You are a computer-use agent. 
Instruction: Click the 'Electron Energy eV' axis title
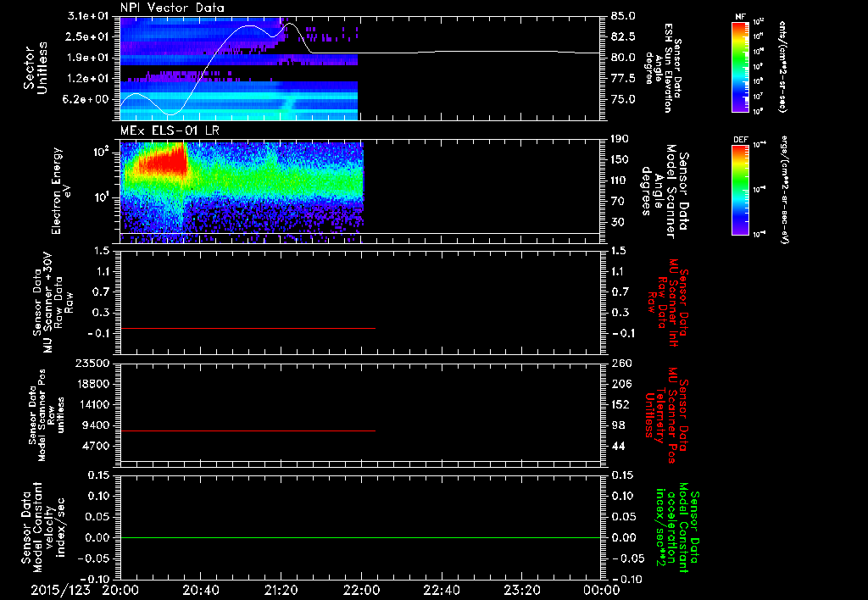coord(61,191)
